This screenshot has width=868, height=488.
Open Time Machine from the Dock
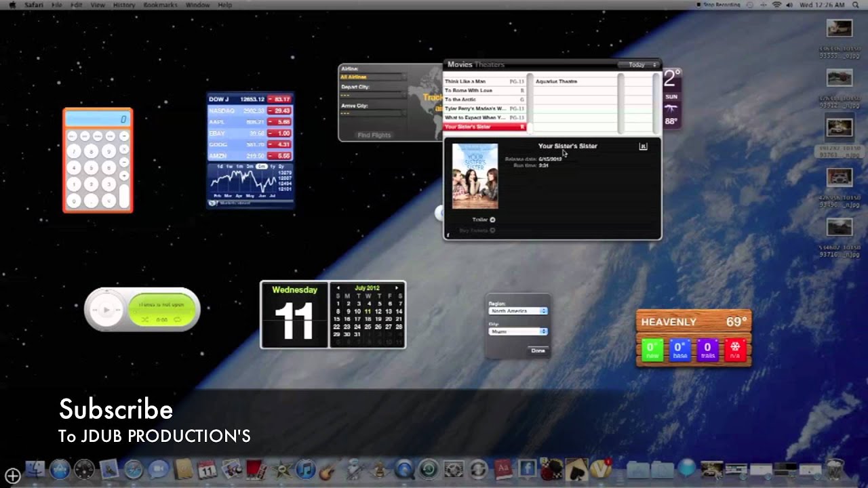(x=428, y=469)
